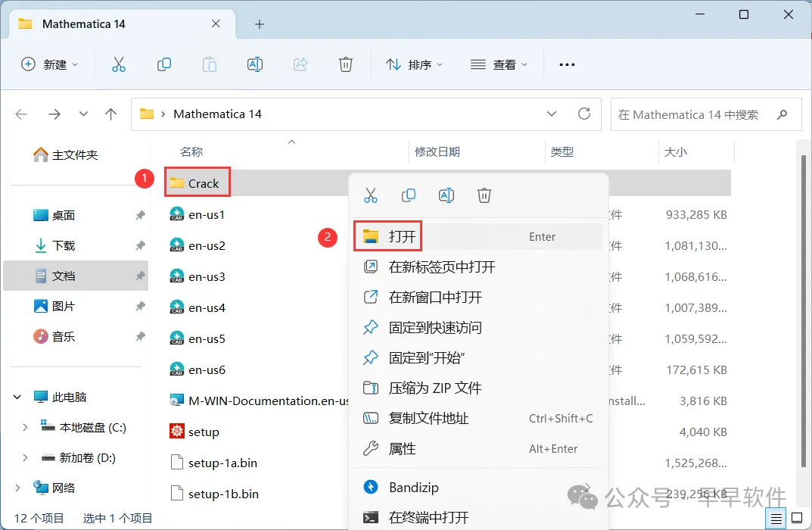Collapse the 此电脑 (This PC) tree node
Viewport: 812px width, 530px height.
(x=17, y=397)
